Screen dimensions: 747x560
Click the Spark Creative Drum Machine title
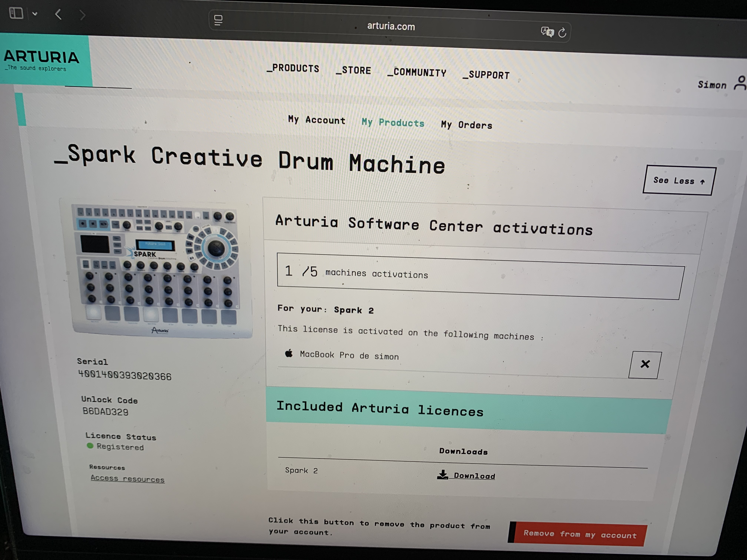click(250, 159)
